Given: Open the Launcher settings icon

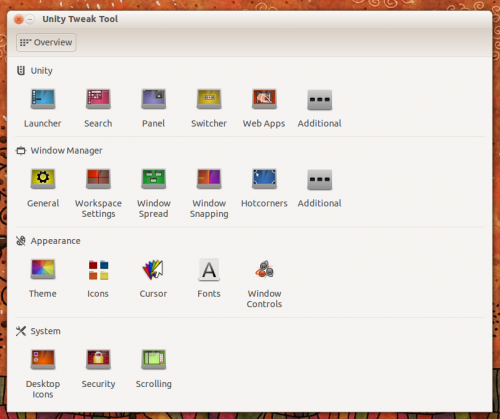Looking at the screenshot, I should click(43, 99).
